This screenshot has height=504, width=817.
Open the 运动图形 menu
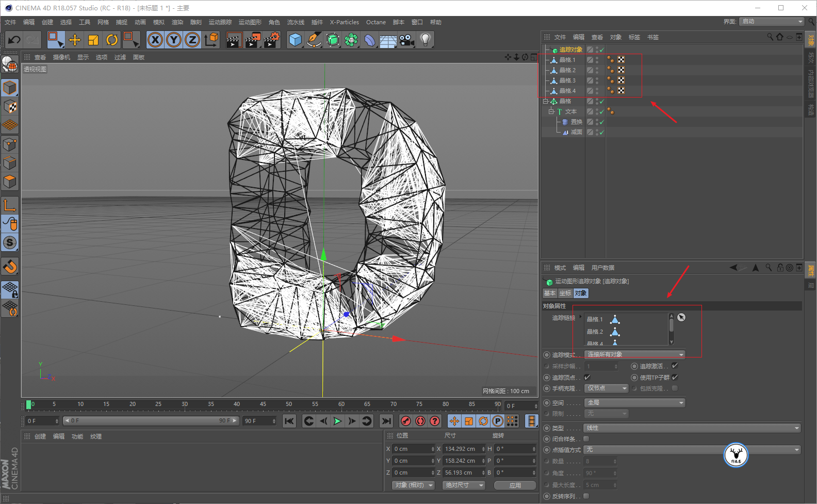pos(250,22)
